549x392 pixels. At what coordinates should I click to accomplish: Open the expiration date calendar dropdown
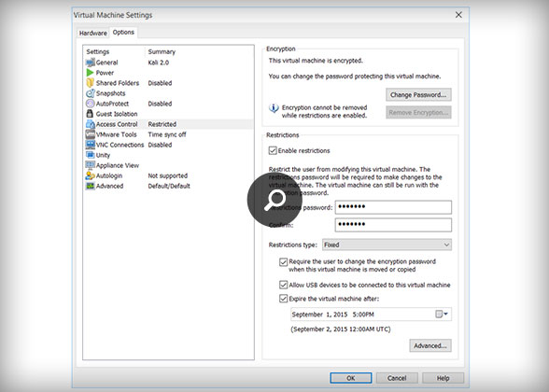coord(442,314)
